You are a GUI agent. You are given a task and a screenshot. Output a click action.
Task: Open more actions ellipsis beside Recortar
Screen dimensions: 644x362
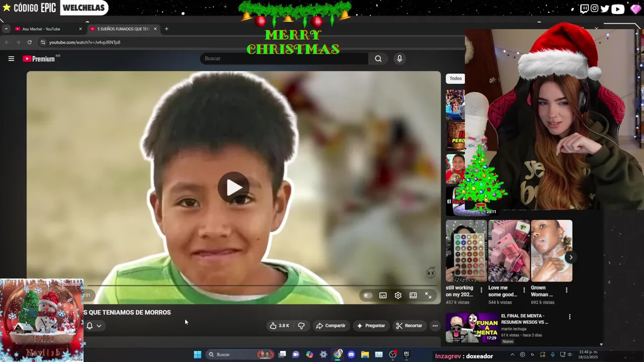point(435,326)
